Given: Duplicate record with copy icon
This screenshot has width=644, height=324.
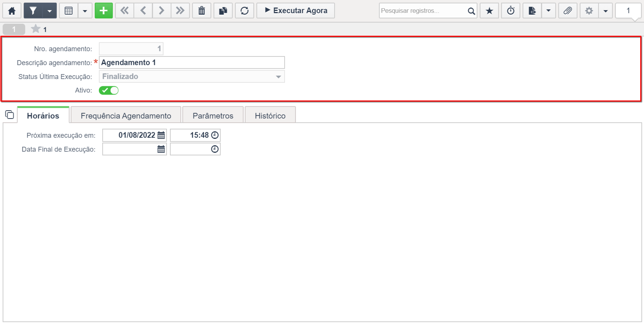Looking at the screenshot, I should 223,11.
